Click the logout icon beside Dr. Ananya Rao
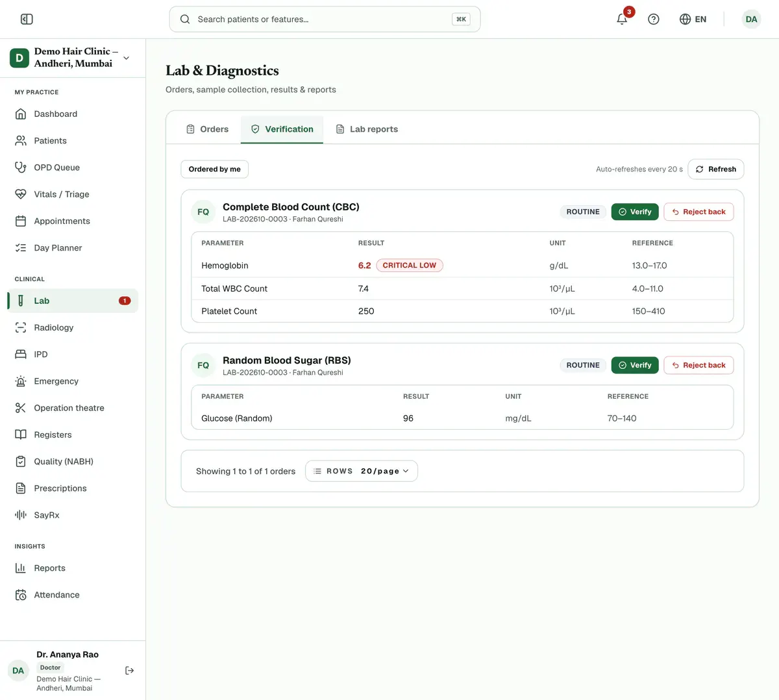This screenshot has width=779, height=700. tap(129, 671)
